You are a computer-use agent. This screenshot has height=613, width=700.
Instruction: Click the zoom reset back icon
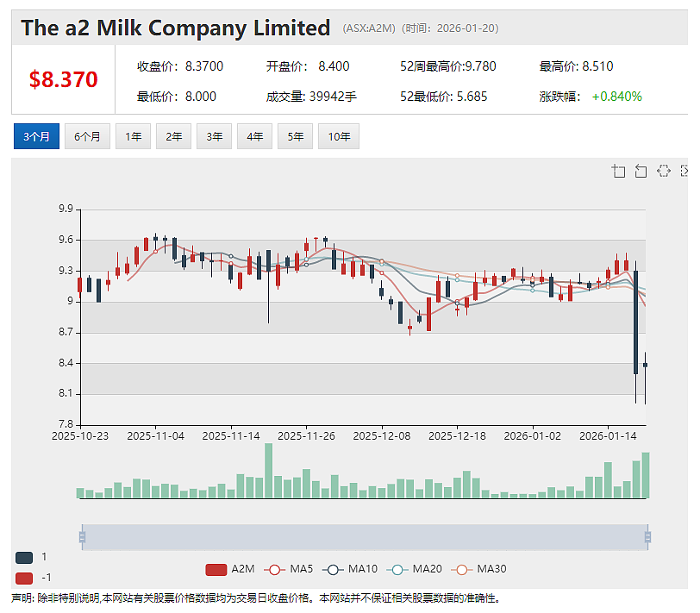641,171
